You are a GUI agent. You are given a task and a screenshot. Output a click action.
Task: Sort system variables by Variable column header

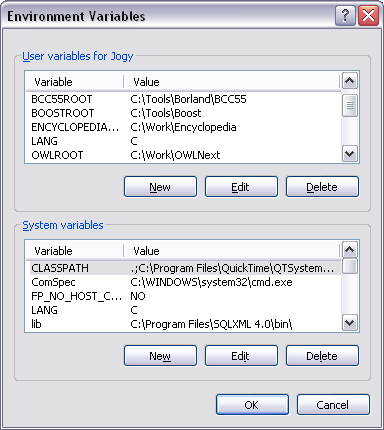click(75, 251)
